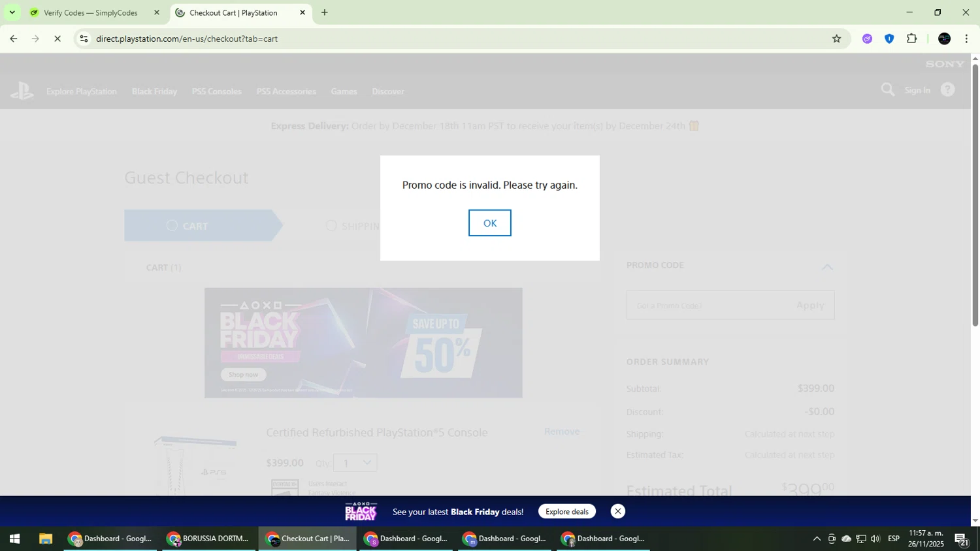Apply the promo code
This screenshot has width=980, height=551.
[x=810, y=306]
